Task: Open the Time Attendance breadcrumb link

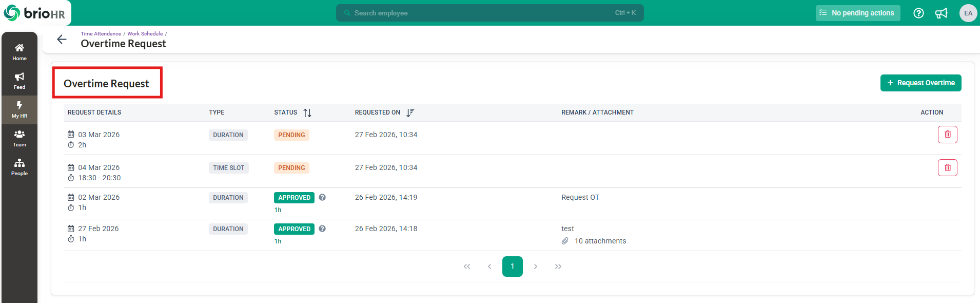Action: pos(101,33)
